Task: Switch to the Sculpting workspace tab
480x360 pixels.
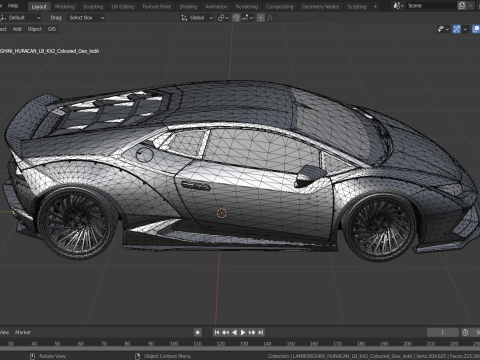Action: pos(93,6)
